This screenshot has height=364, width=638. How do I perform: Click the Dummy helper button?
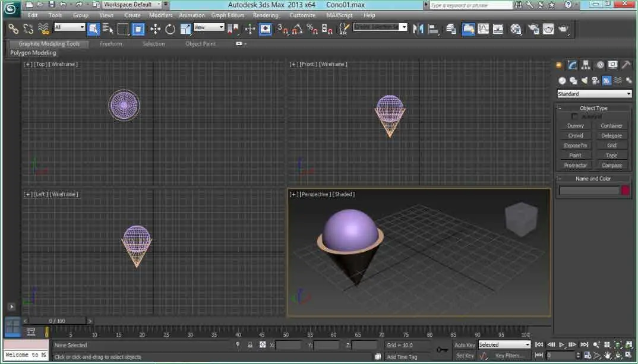[576, 126]
